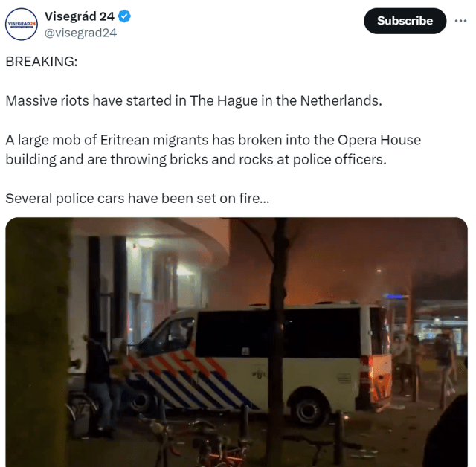Click the Subscribe button

tap(405, 21)
